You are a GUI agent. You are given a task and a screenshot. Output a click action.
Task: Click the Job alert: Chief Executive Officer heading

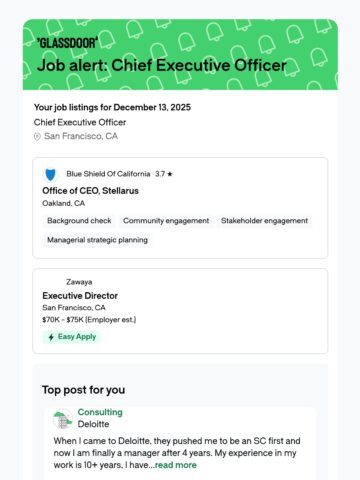click(x=162, y=65)
